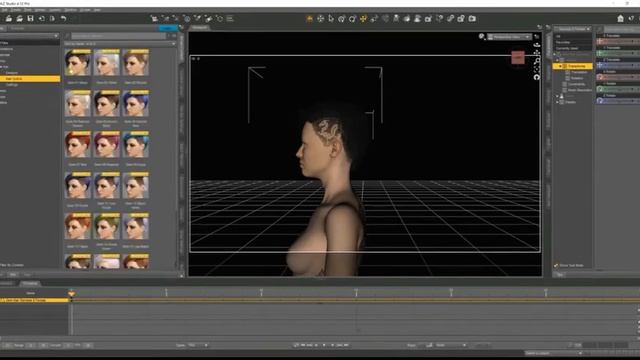Select the yellow Universal manipulator tool
The height and width of the screenshot is (360, 640).
click(x=363, y=18)
